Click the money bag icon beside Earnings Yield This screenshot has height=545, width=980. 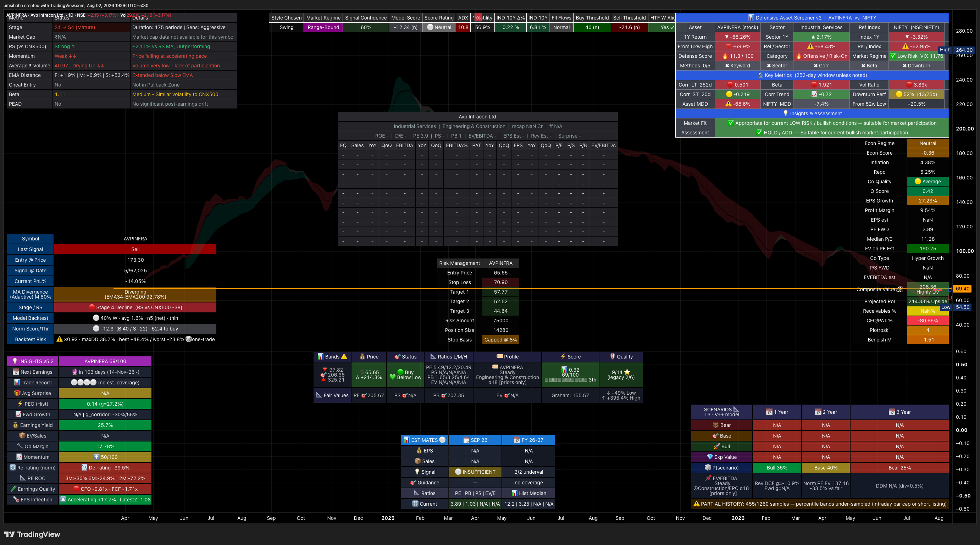pos(16,425)
